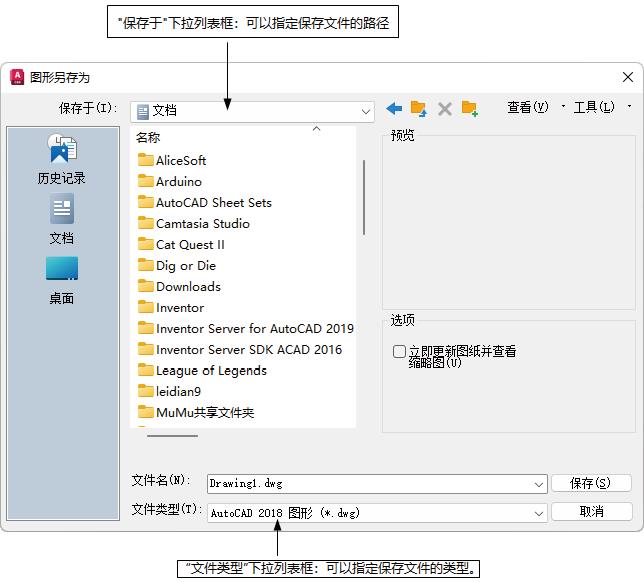Click the blue Back arrow icon
Viewport: 644px width, 582px height.
tap(394, 109)
